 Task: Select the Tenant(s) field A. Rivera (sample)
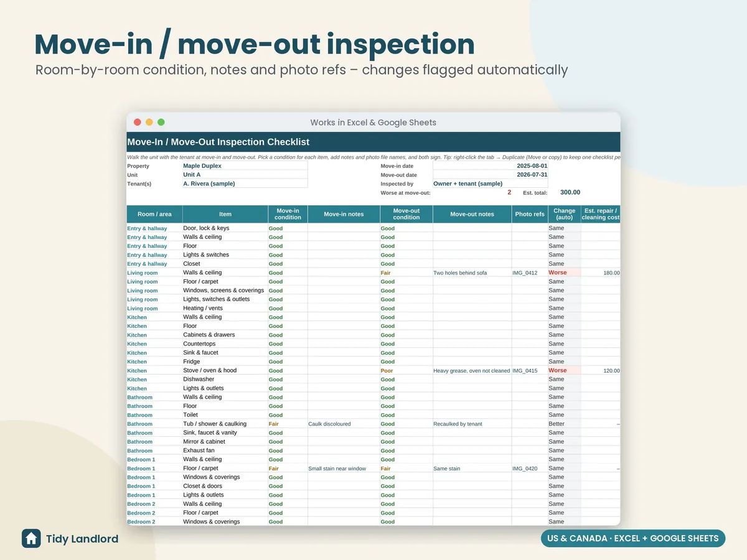click(245, 184)
